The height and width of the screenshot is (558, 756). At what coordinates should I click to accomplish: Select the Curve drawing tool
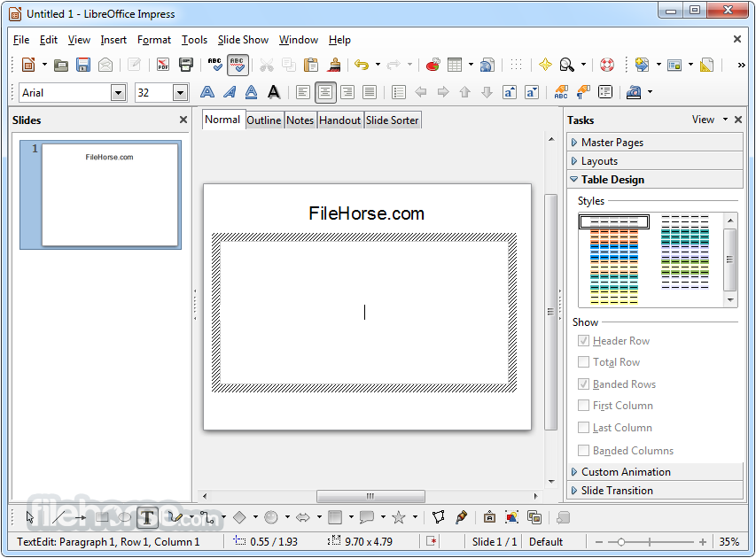(175, 518)
